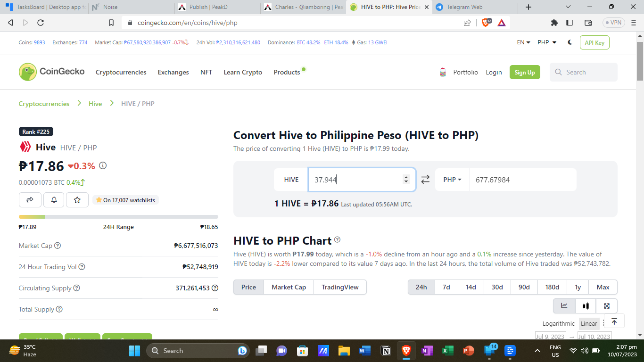The image size is (644, 362).
Task: Switch to the candlestick chart view
Action: (x=586, y=306)
